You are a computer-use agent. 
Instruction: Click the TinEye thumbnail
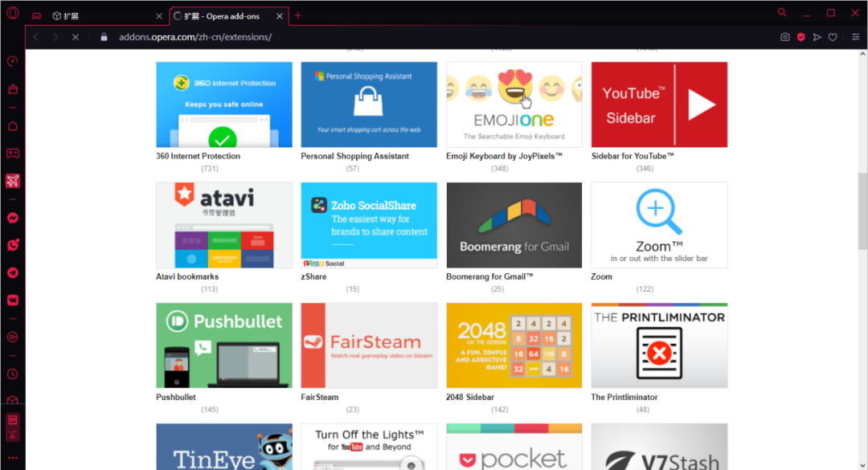[x=224, y=447]
